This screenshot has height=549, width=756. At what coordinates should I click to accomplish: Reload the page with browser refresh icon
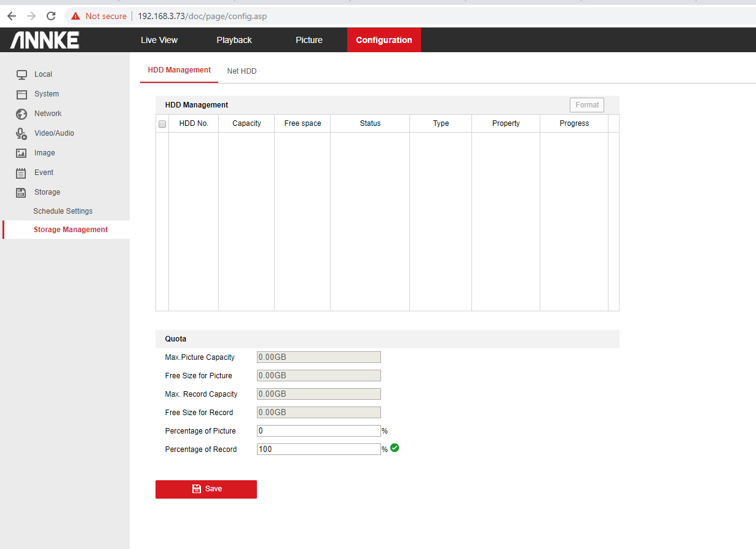coord(51,16)
